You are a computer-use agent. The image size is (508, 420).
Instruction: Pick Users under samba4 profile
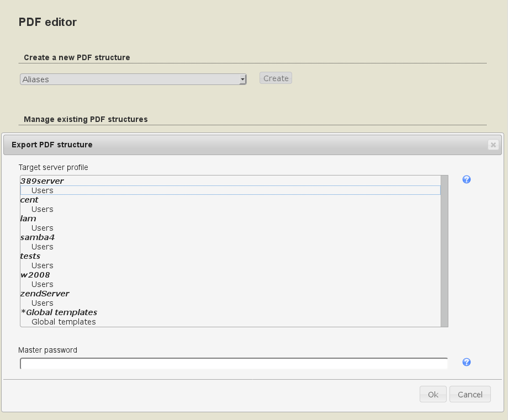coord(43,247)
